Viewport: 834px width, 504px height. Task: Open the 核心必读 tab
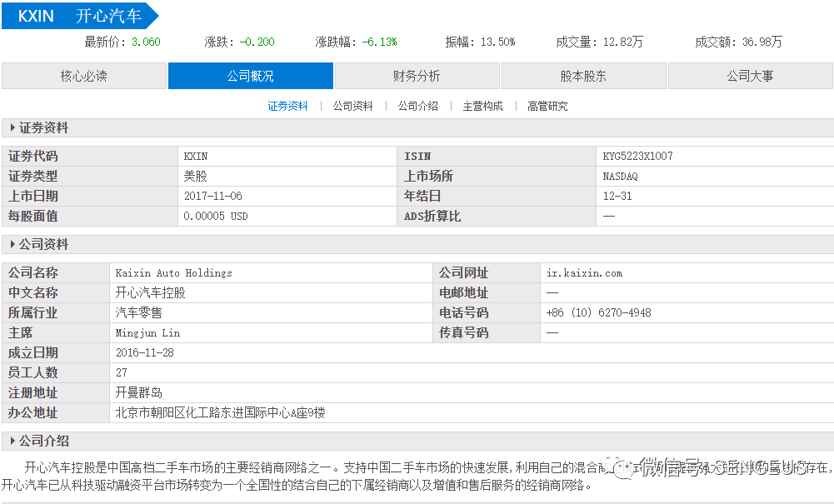(x=84, y=76)
